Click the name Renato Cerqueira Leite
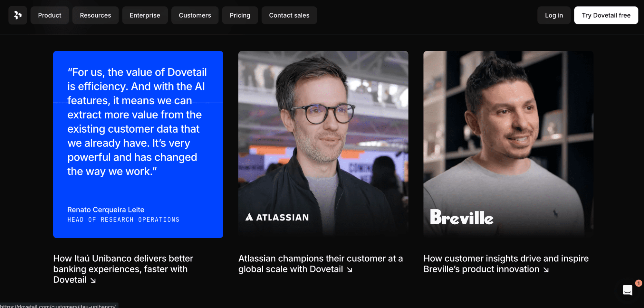 click(106, 210)
